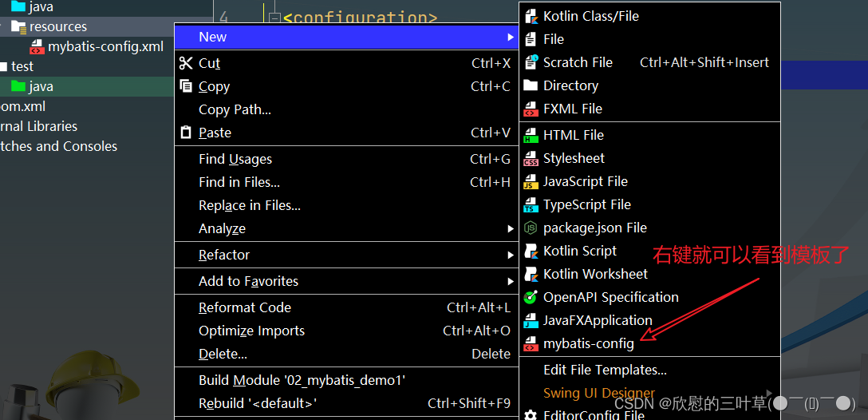Click the JavaFXApplication icon

(531, 321)
